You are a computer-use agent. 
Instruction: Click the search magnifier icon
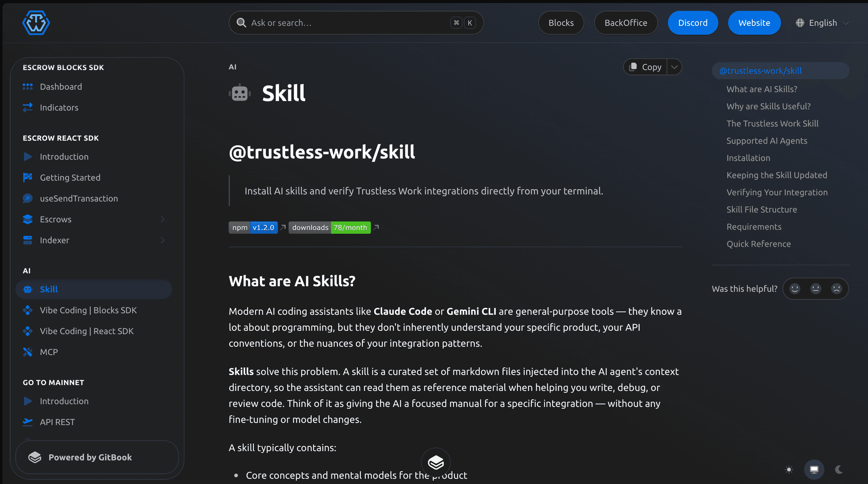click(241, 23)
